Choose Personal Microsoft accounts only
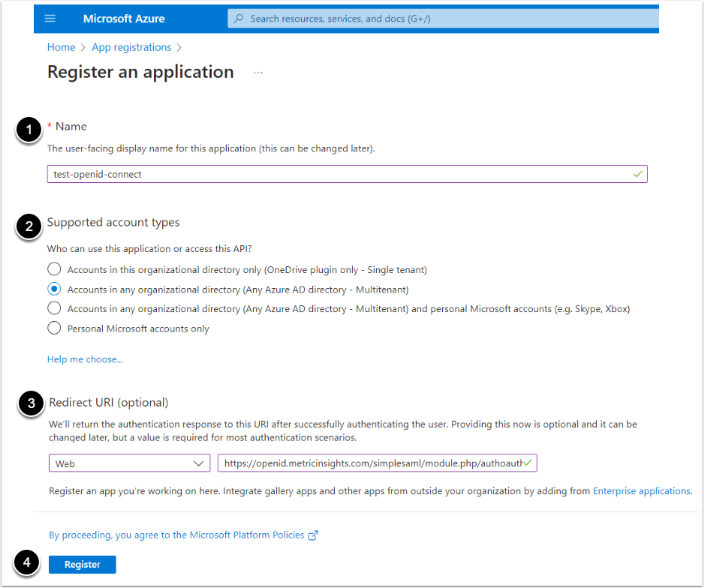This screenshot has height=588, width=704. 54,328
